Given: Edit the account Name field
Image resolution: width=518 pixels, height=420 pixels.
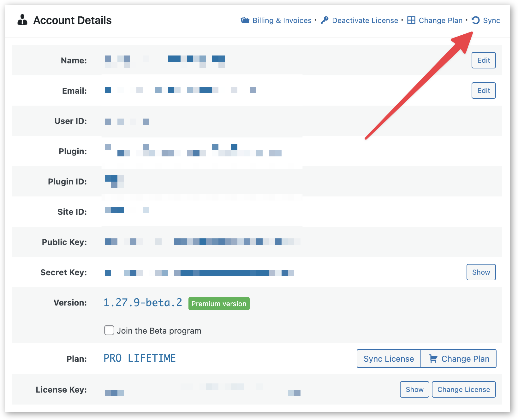Looking at the screenshot, I should click(483, 60).
